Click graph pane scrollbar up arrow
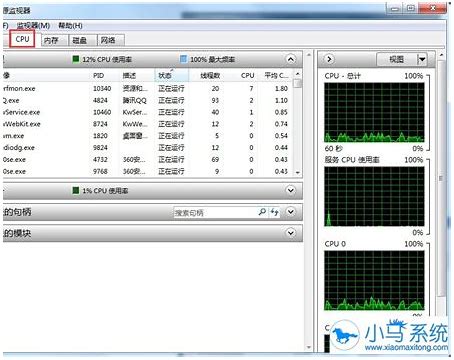The width and height of the screenshot is (454, 360). tap(442, 55)
